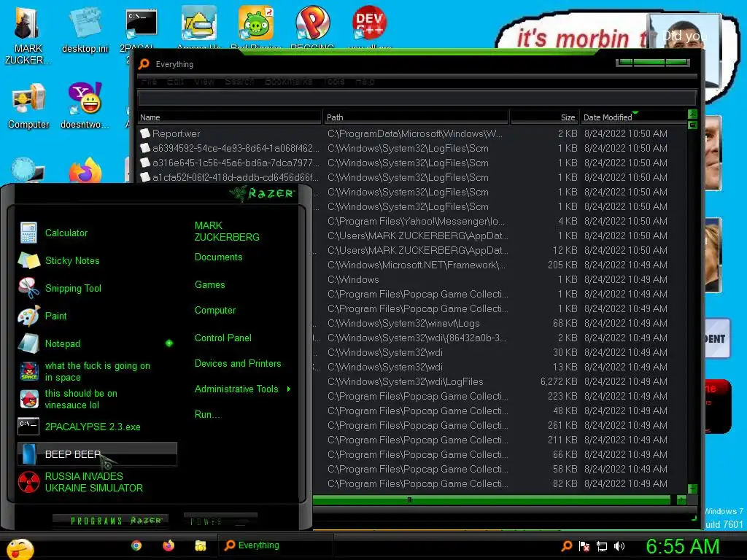This screenshot has width=747, height=560.
Task: Launch Paint from the start menu
Action: [x=96, y=316]
